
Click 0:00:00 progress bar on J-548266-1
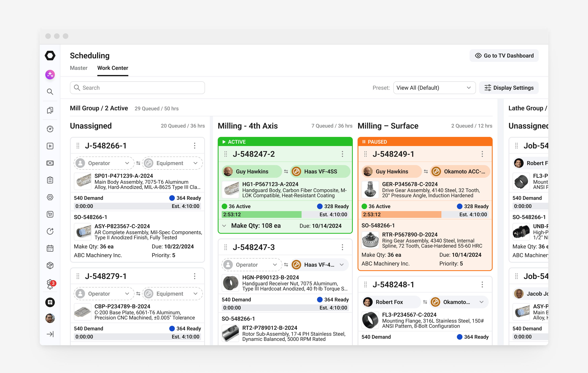[x=137, y=206]
